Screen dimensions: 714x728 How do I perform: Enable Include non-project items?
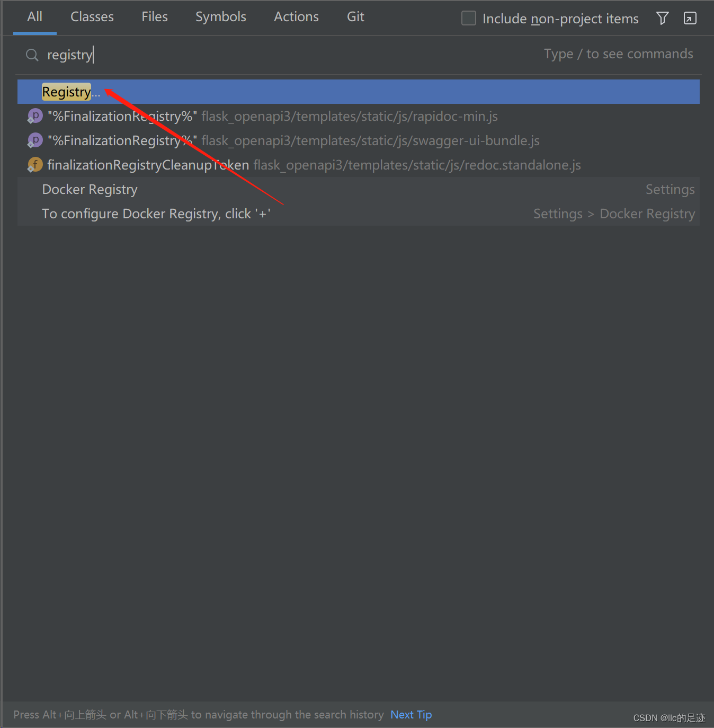point(468,18)
